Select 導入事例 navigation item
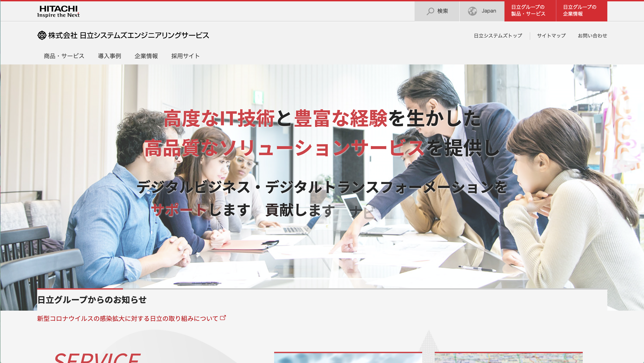Screen dimensions: 644x363 pyautogui.click(x=110, y=56)
